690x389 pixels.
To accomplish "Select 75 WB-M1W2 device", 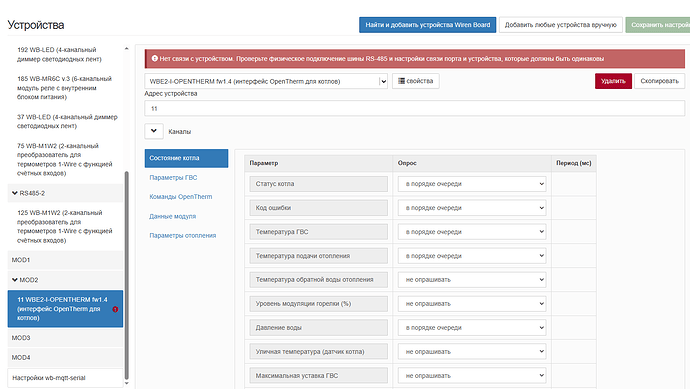I will (x=65, y=159).
